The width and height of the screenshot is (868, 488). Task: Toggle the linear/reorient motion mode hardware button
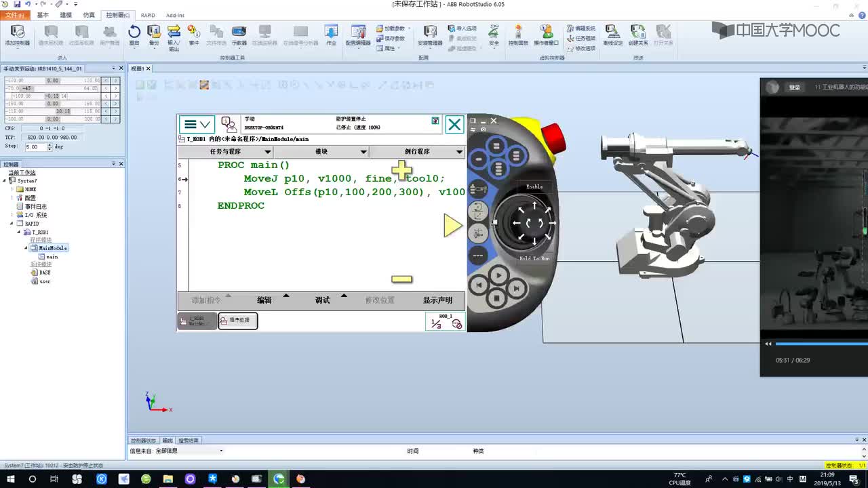[477, 211]
